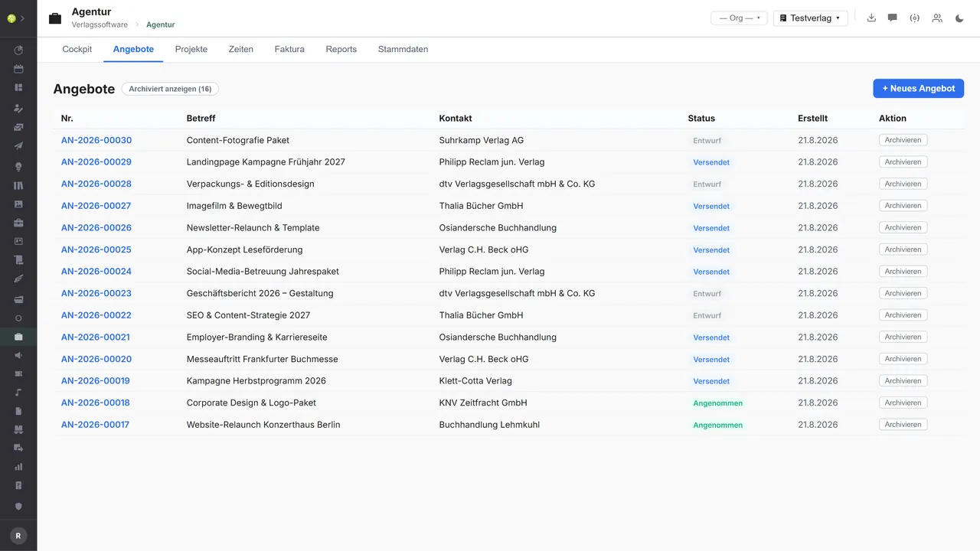Open the Faktura tab
The width and height of the screenshot is (980, 551).
coord(289,49)
